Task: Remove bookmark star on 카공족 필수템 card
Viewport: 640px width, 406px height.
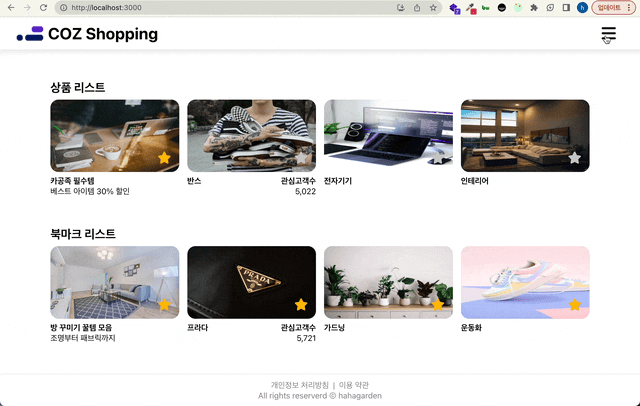Action: [164, 158]
